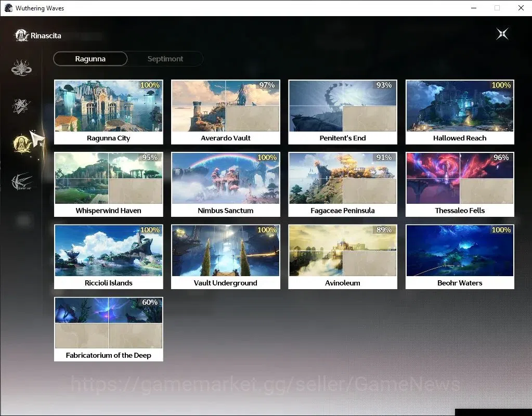The height and width of the screenshot is (416, 532).
Task: Click the 'Riccioli Islands' label
Action: [109, 283]
